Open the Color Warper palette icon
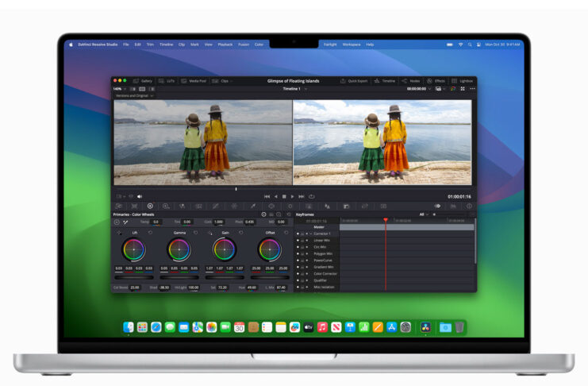This screenshot has height=386, width=588. pos(234,207)
